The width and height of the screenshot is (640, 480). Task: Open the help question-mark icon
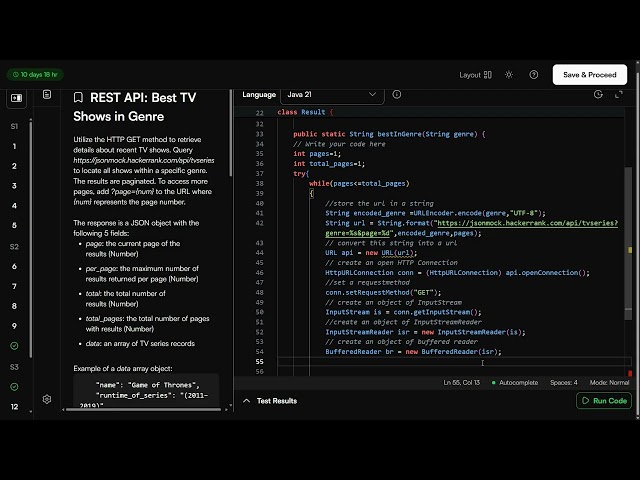coord(533,75)
